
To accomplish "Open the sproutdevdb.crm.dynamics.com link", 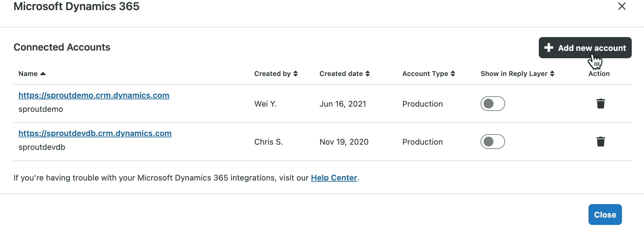I will pos(95,133).
